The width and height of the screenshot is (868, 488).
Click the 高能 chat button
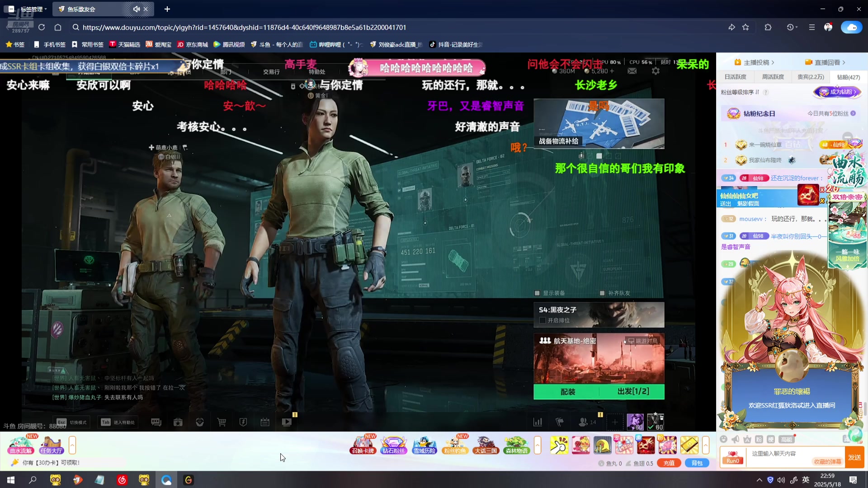[787, 439]
